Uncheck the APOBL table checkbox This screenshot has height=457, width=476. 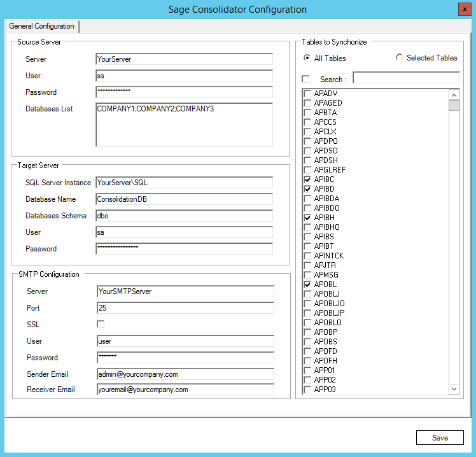click(308, 285)
